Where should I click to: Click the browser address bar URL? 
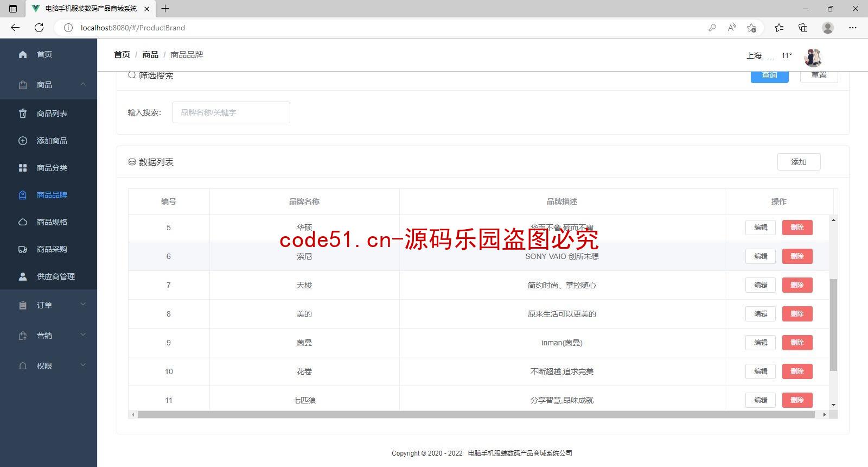tap(133, 28)
